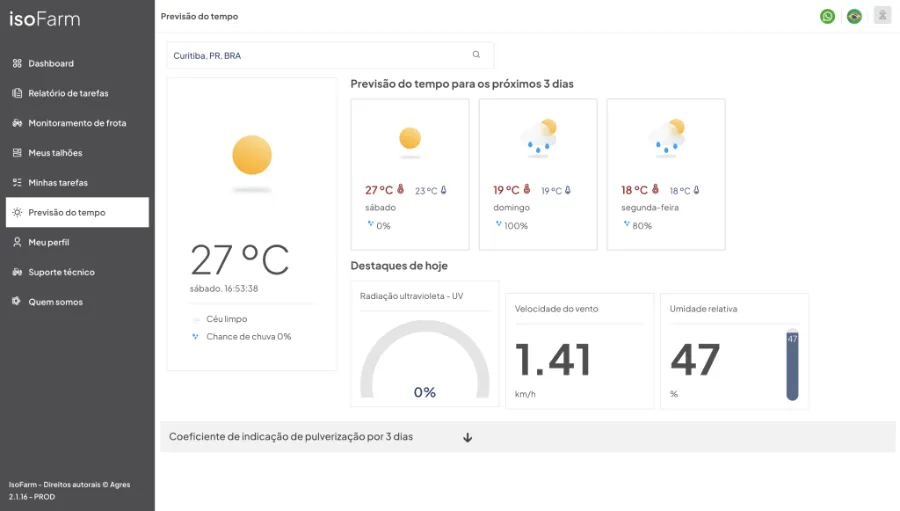Click the Céu limpo condition icon

[x=196, y=319]
